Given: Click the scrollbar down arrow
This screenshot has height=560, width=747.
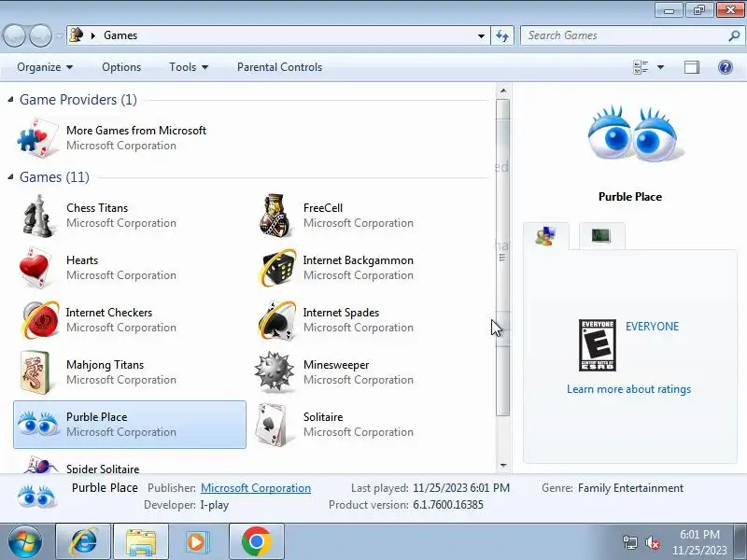Looking at the screenshot, I should point(503,466).
